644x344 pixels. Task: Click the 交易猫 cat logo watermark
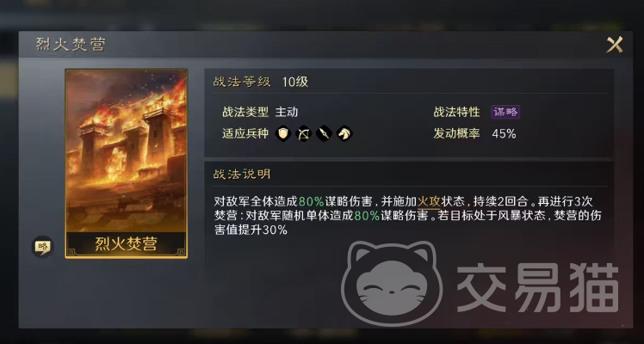[393, 283]
